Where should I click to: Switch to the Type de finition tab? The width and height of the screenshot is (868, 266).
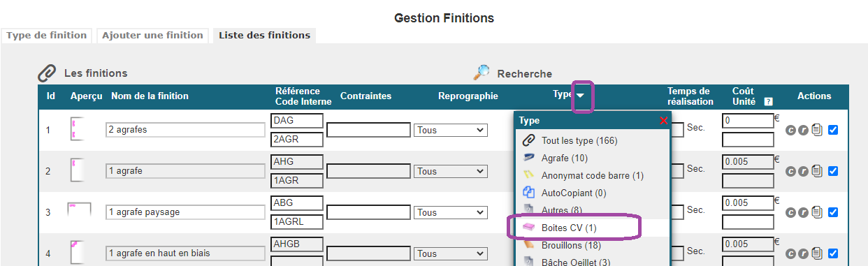(47, 35)
